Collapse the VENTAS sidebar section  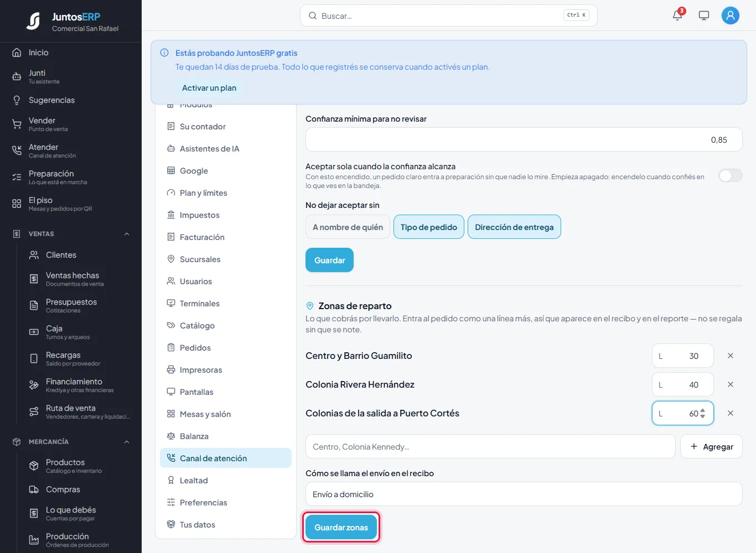(x=127, y=234)
